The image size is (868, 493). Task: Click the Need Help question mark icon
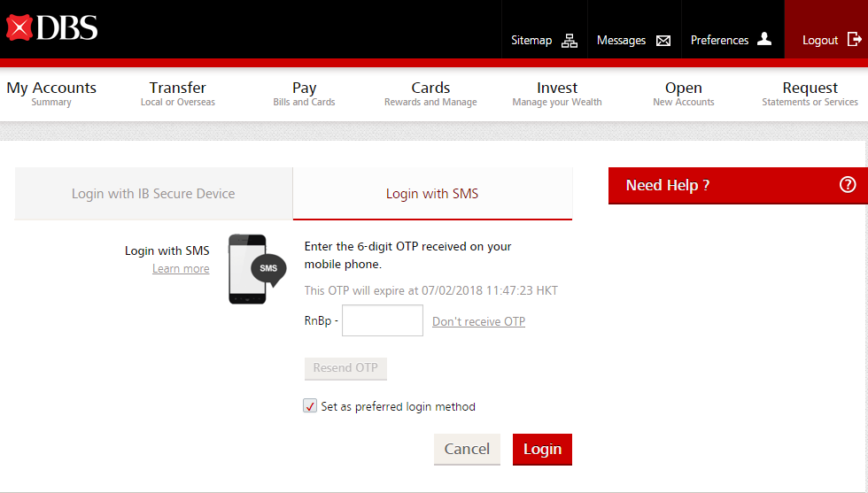848,185
